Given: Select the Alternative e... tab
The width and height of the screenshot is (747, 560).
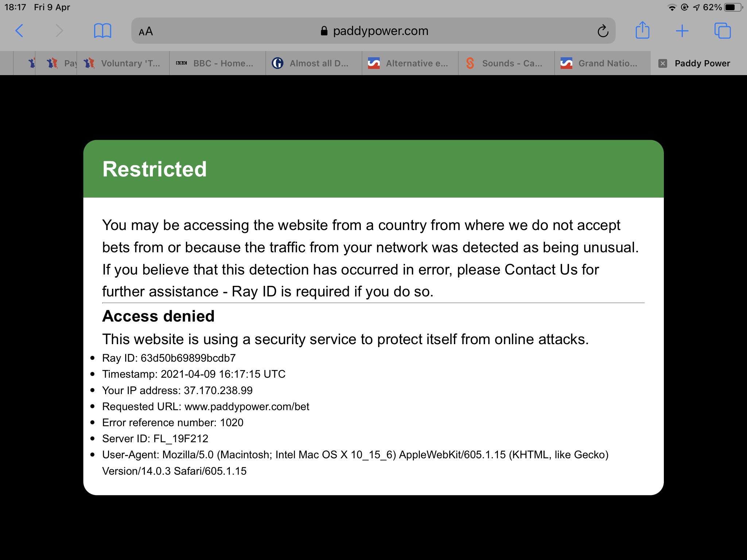Looking at the screenshot, I should click(x=410, y=63).
